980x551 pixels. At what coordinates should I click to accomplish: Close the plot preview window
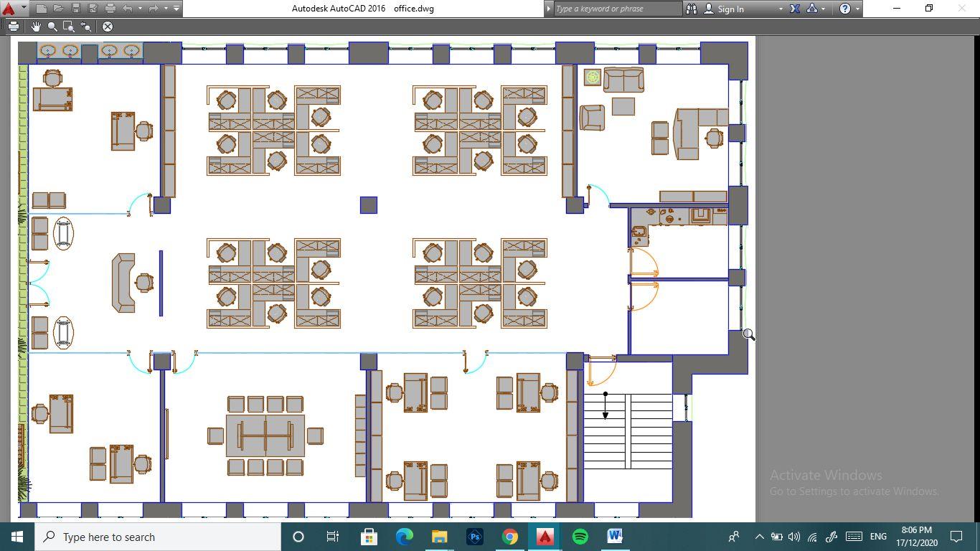point(108,27)
